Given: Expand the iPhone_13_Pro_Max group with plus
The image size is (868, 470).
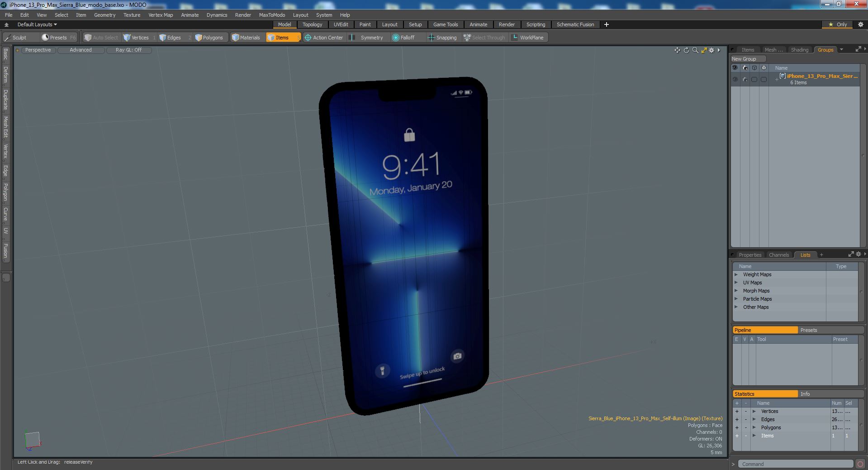Looking at the screenshot, I should click(x=777, y=79).
